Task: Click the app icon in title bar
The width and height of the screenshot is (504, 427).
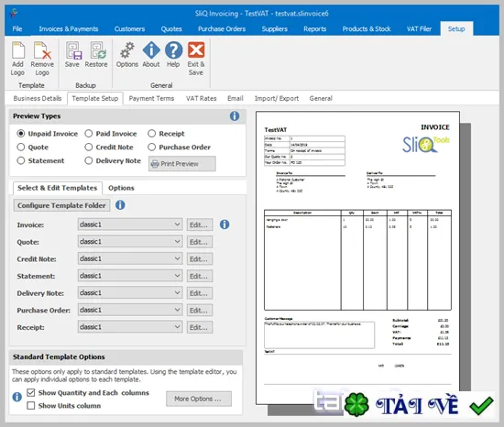Action: pyautogui.click(x=14, y=13)
